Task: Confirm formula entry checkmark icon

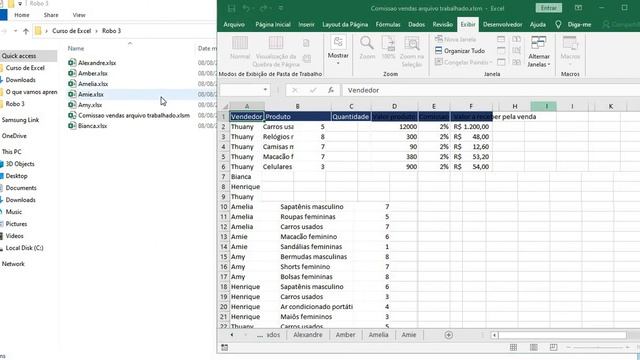Action: [x=313, y=90]
